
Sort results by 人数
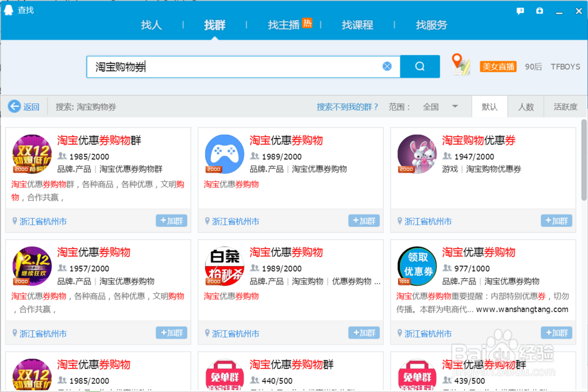[x=526, y=107]
